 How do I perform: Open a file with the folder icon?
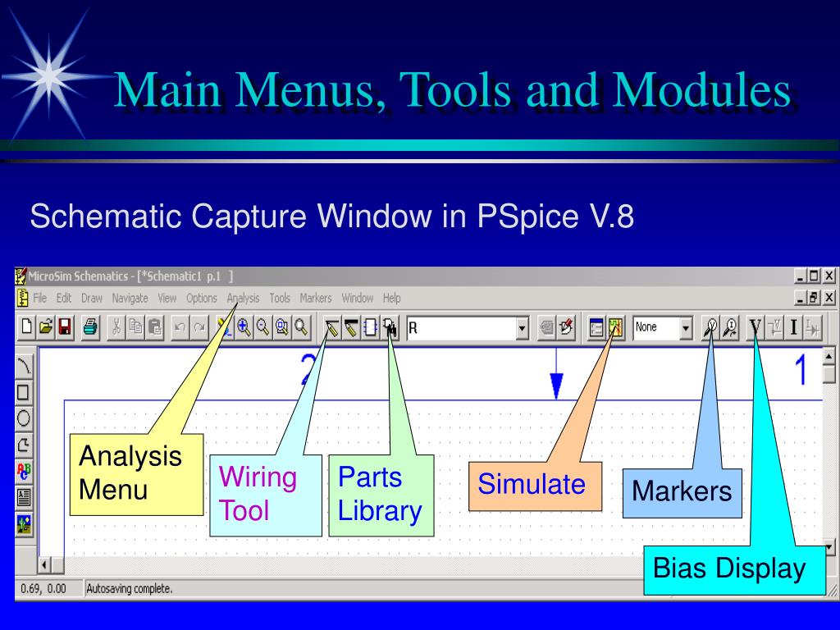point(46,326)
